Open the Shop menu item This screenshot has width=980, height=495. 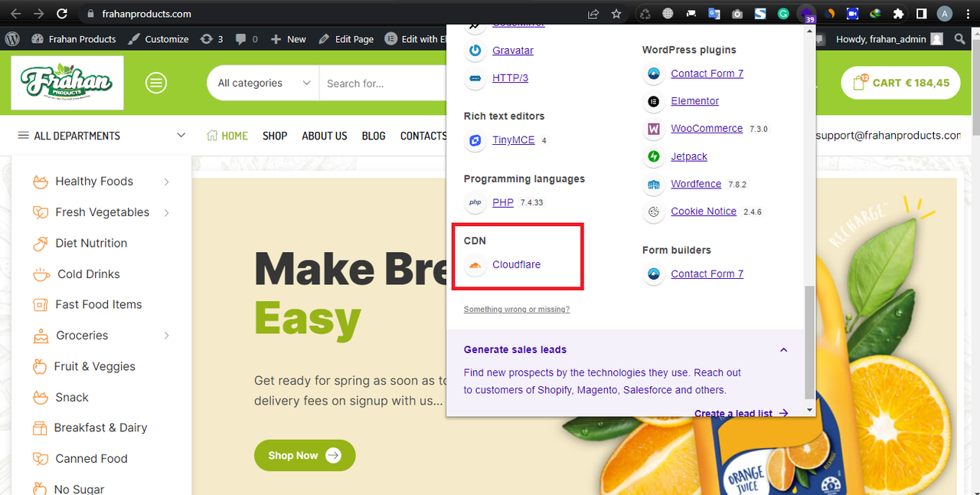click(275, 136)
